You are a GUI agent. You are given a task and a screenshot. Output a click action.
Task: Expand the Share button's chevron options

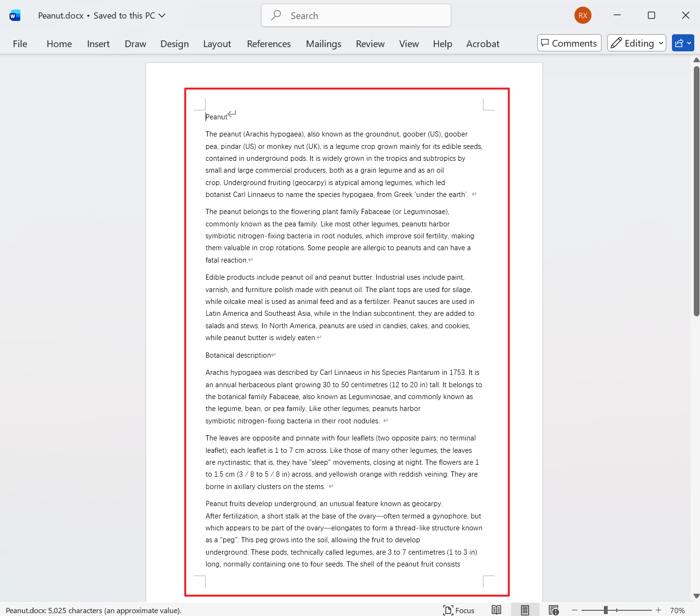[689, 43]
